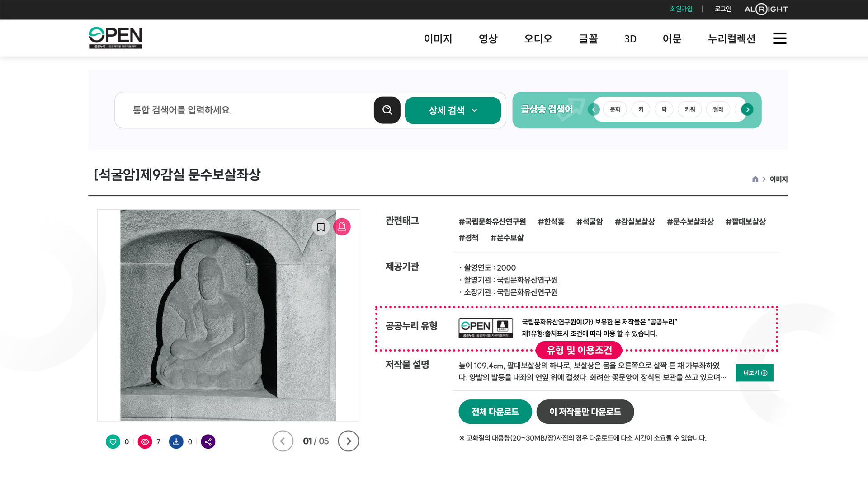Click the #한석홍 tag
The image size is (868, 488).
(x=551, y=222)
